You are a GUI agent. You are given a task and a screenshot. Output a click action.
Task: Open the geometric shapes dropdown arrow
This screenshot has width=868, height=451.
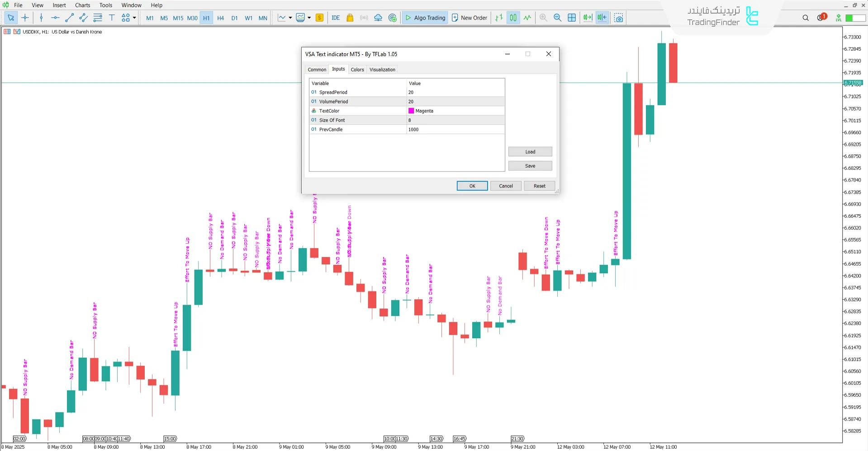click(x=133, y=18)
